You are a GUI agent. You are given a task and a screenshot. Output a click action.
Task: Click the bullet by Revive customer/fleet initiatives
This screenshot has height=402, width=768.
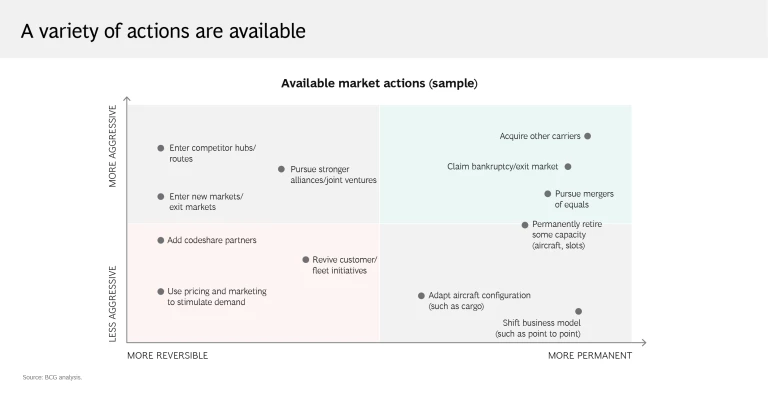306,259
